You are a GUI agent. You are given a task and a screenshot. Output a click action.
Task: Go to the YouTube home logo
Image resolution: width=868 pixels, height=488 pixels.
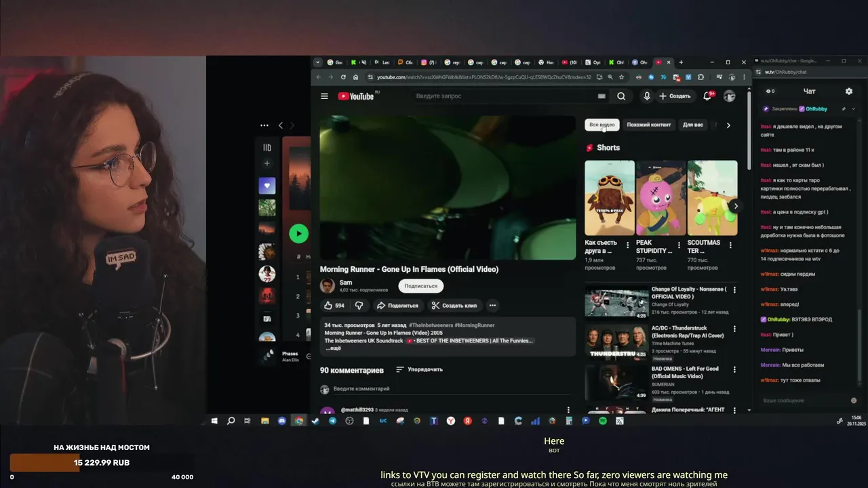coord(356,96)
